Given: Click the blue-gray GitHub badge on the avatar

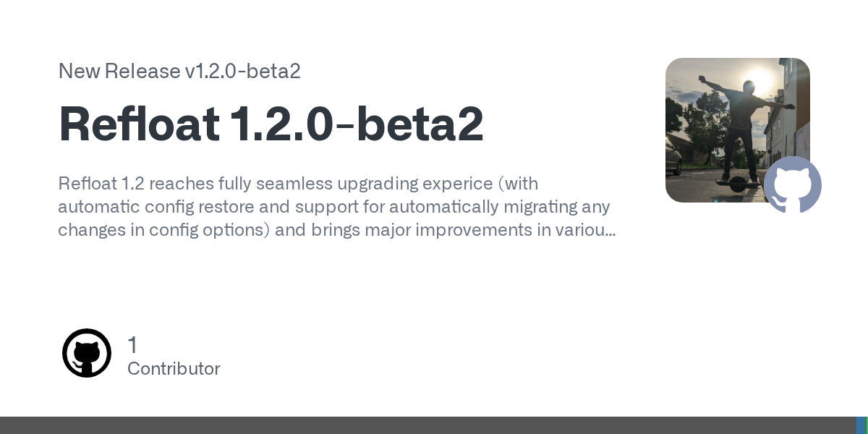Looking at the screenshot, I should [792, 184].
